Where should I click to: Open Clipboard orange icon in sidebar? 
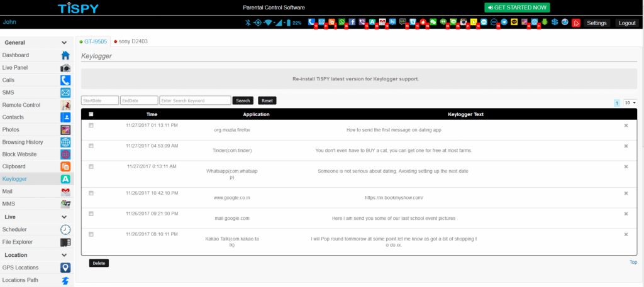(65, 167)
